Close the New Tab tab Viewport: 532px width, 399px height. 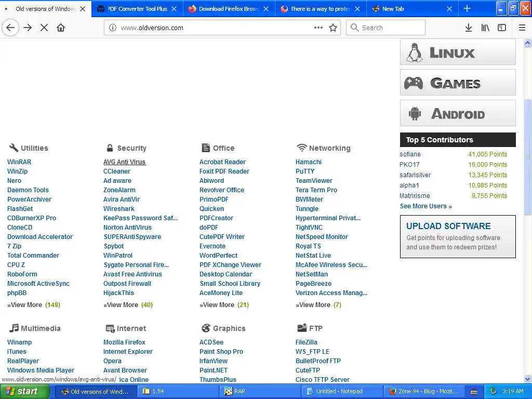point(449,9)
